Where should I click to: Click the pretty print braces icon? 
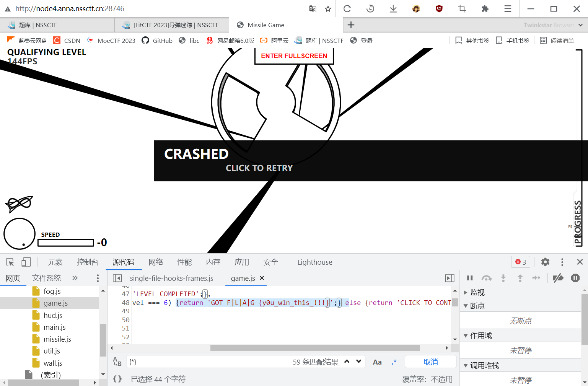117,379
